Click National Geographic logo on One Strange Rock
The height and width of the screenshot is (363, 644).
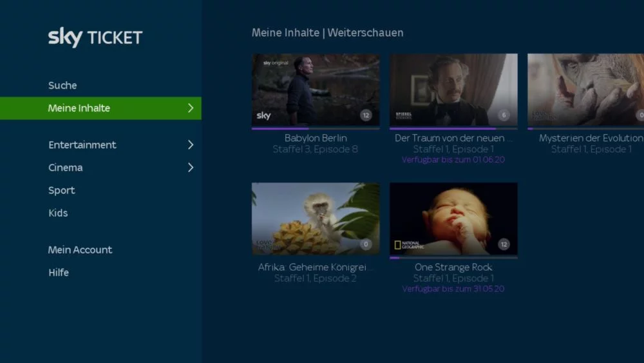(x=410, y=245)
